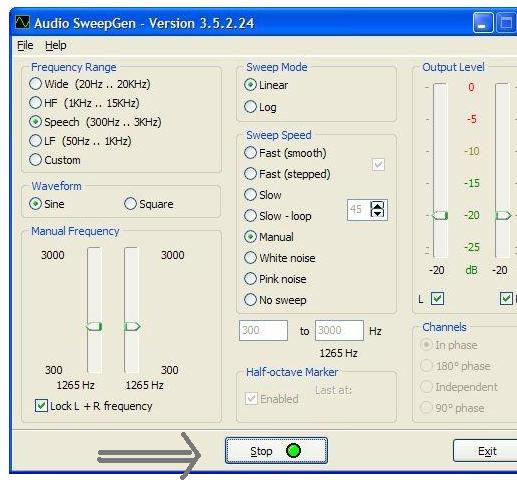This screenshot has height=487, width=517.
Task: Select 90° phase channel mode
Action: (x=452, y=408)
